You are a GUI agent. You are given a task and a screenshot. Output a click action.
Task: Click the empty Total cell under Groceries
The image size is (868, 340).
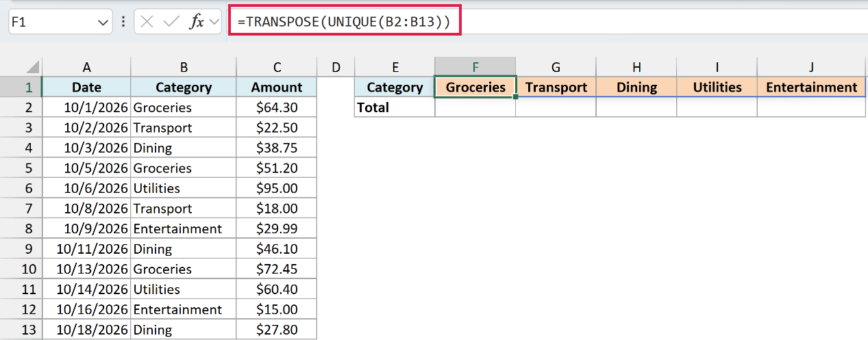coord(475,107)
